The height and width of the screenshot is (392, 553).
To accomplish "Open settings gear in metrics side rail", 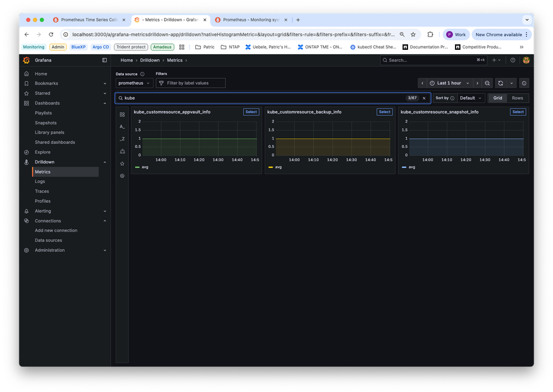I will [x=122, y=176].
